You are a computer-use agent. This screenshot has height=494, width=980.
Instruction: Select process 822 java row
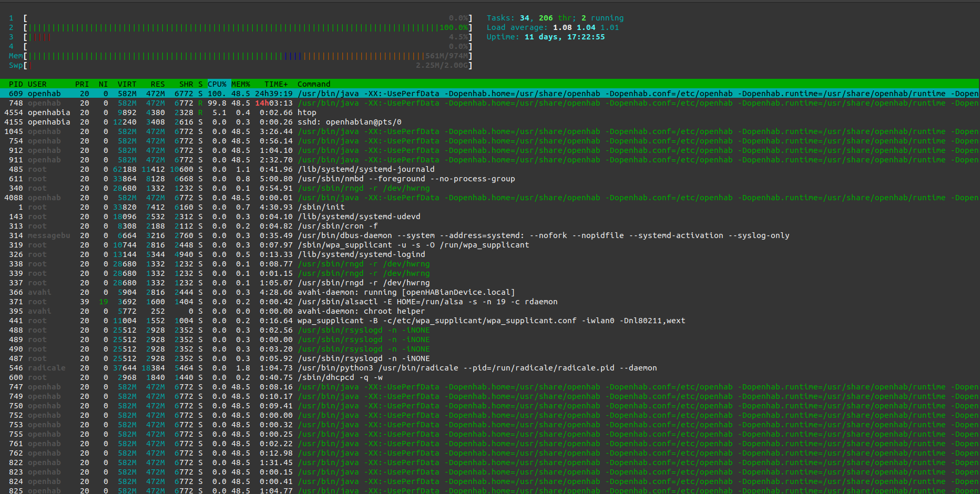pyautogui.click(x=489, y=462)
